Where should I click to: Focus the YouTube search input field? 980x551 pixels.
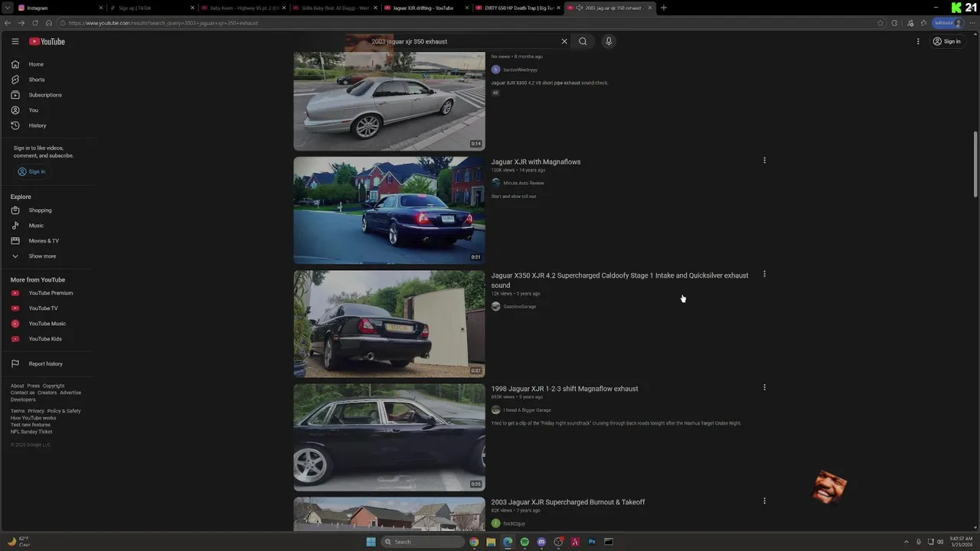click(463, 41)
